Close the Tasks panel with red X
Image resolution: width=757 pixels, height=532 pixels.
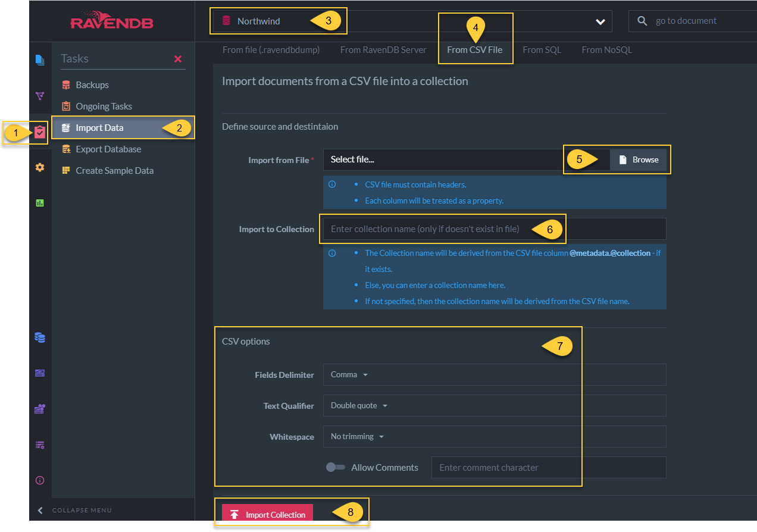pos(178,59)
